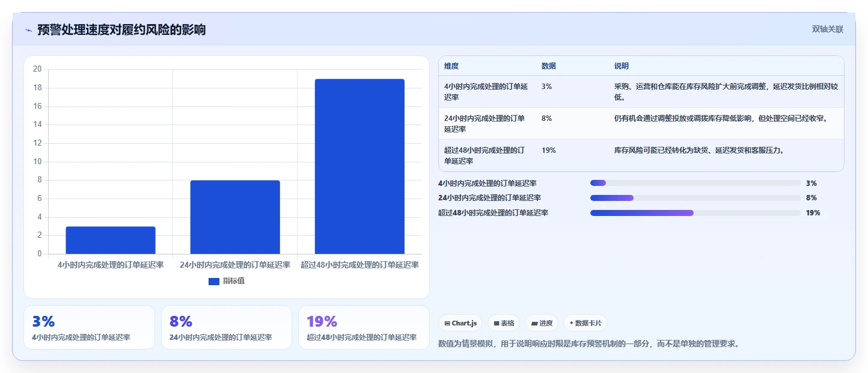Click the description starting with 采购、运营和仓库
This screenshot has height=373, width=868.
[x=726, y=91]
